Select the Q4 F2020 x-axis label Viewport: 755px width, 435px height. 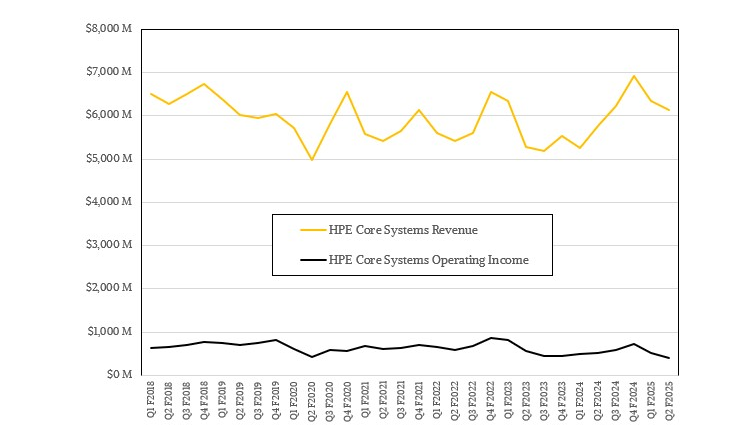pos(348,402)
